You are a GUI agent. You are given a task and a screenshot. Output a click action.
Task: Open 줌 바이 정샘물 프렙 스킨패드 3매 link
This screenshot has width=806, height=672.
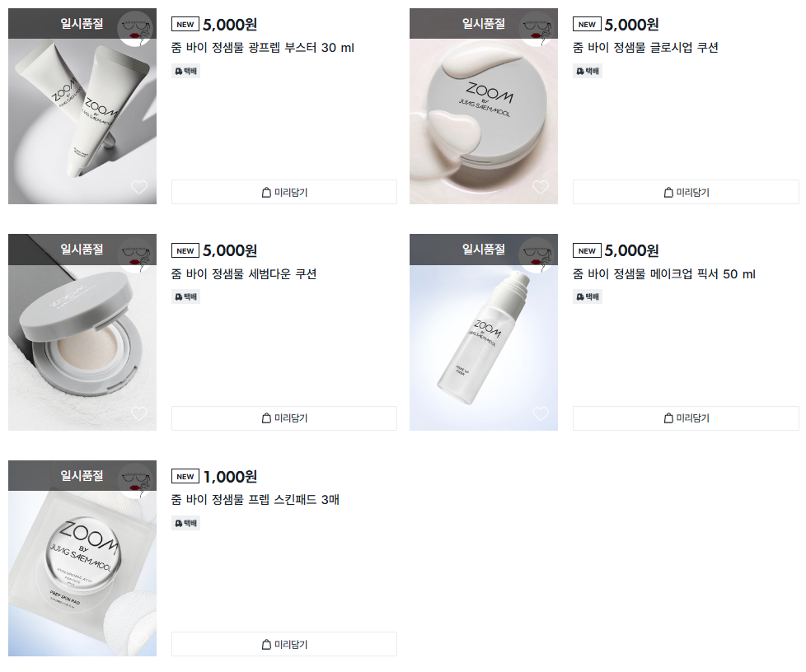point(255,499)
